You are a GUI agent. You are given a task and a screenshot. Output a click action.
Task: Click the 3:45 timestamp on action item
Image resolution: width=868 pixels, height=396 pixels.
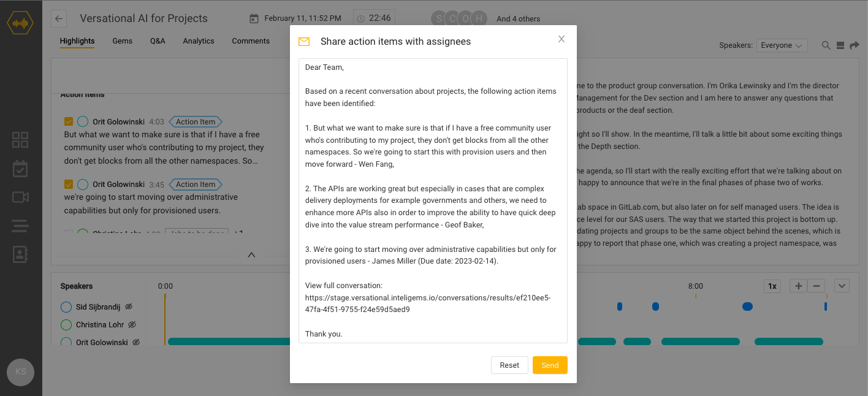(157, 185)
